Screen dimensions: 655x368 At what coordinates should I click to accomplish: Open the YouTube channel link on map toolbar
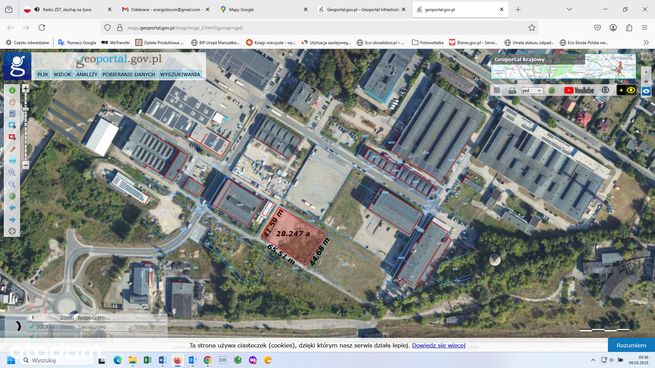pos(579,90)
